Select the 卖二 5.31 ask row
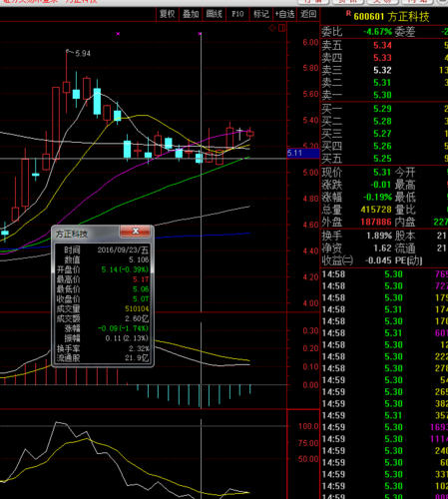 (384, 83)
